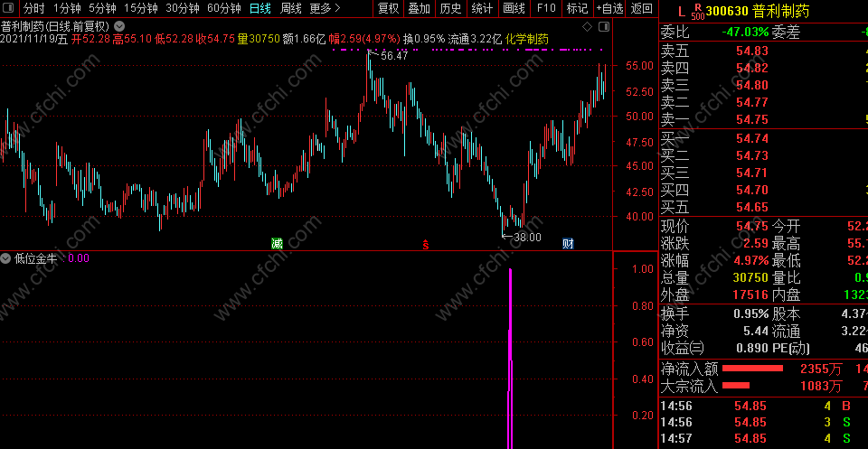Click the green 减 marker icon
The image size is (868, 449).
(277, 243)
